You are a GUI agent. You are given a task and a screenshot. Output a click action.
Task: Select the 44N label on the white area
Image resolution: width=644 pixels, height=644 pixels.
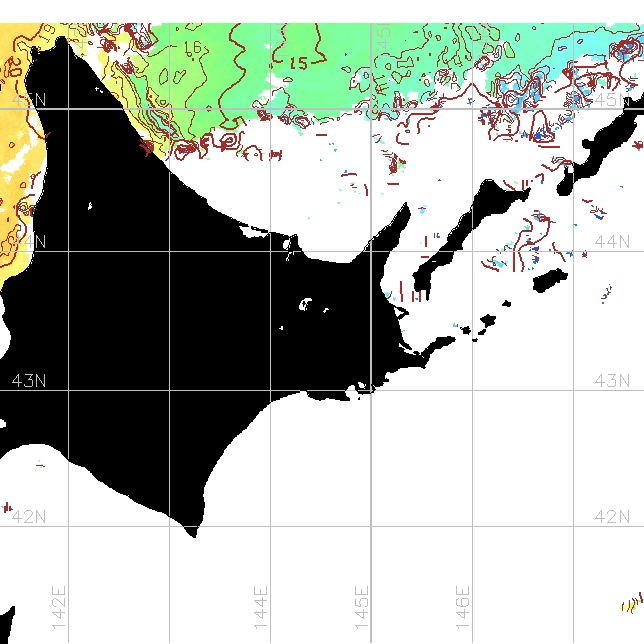[612, 242]
